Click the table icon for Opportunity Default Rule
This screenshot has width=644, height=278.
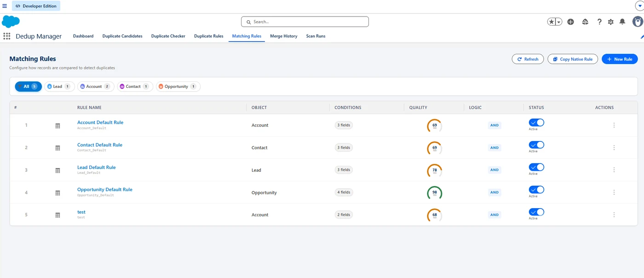pos(57,193)
